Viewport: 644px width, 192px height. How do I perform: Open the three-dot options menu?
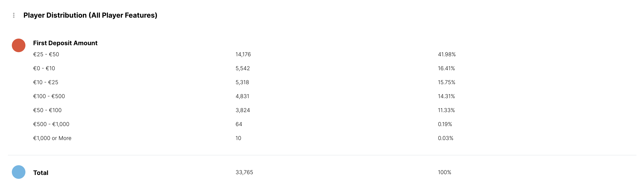(x=14, y=16)
